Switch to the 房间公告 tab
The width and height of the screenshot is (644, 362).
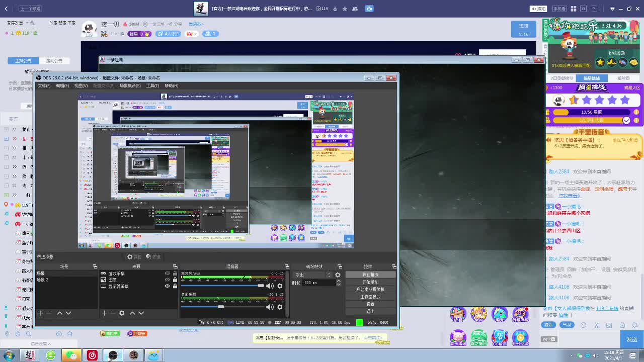click(x=54, y=61)
